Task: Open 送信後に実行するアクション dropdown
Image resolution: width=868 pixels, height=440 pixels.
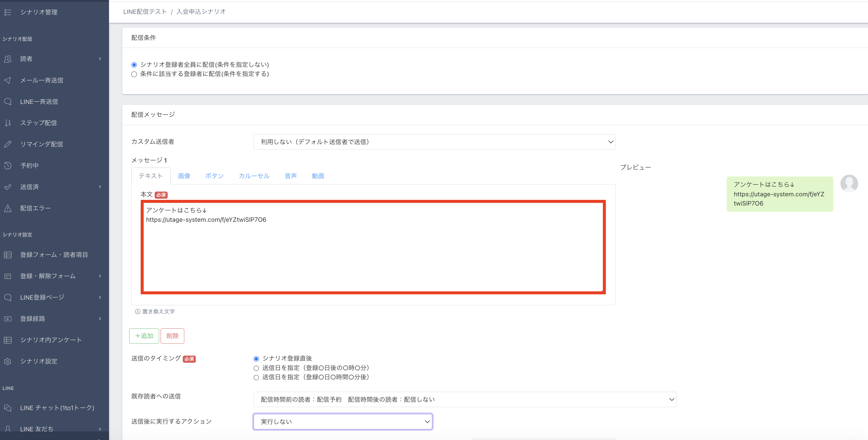Action: 343,421
